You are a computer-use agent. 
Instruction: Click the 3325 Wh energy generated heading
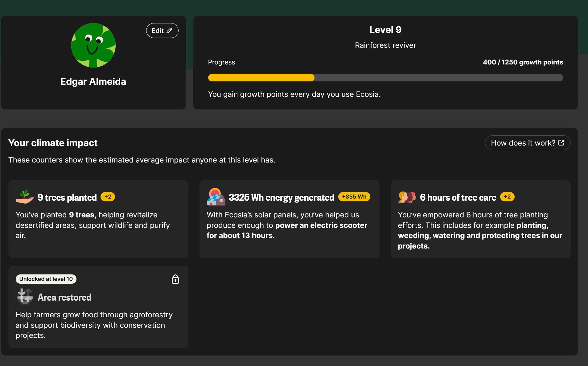click(281, 197)
